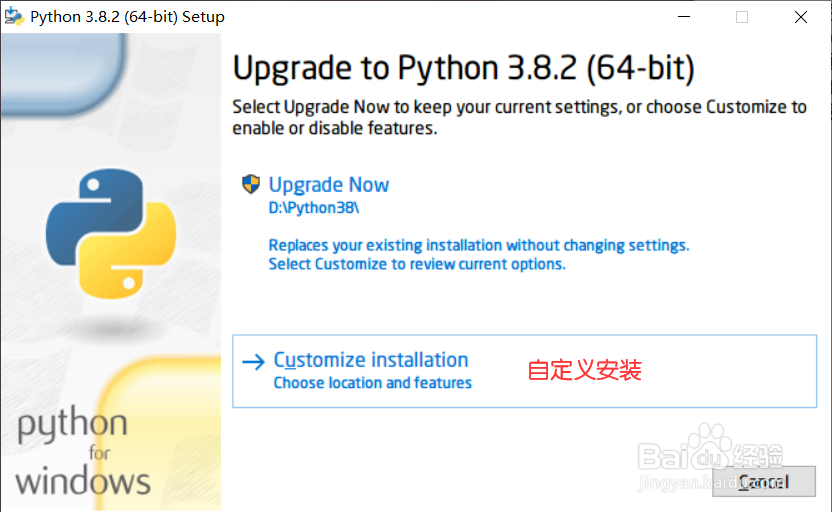Click "Replaces your existing installation" description text
The width and height of the screenshot is (832, 512).
point(478,245)
